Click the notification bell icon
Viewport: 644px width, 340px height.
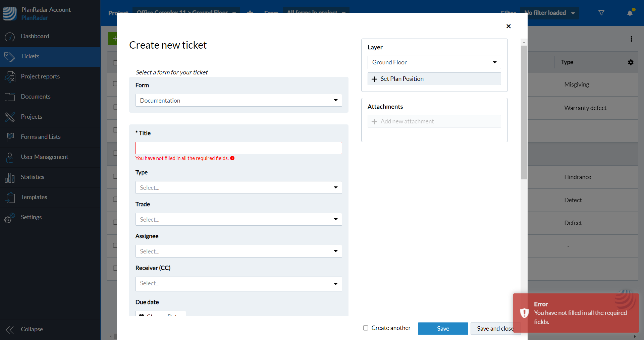click(630, 13)
